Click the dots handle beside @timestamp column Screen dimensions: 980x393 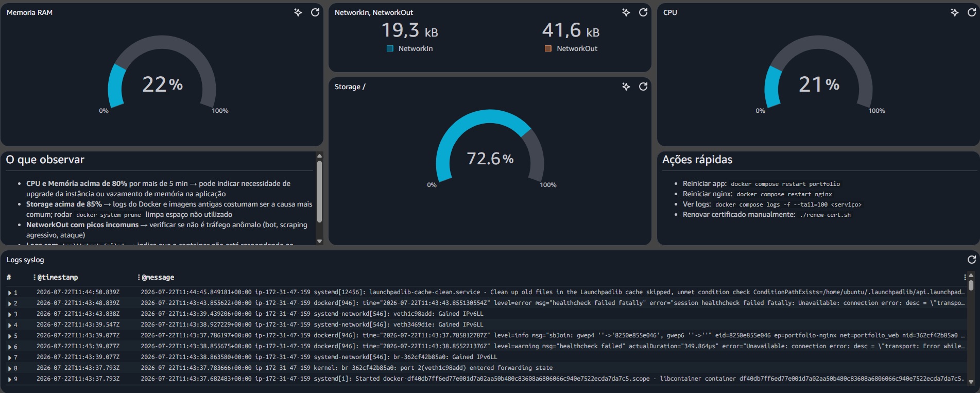point(35,277)
